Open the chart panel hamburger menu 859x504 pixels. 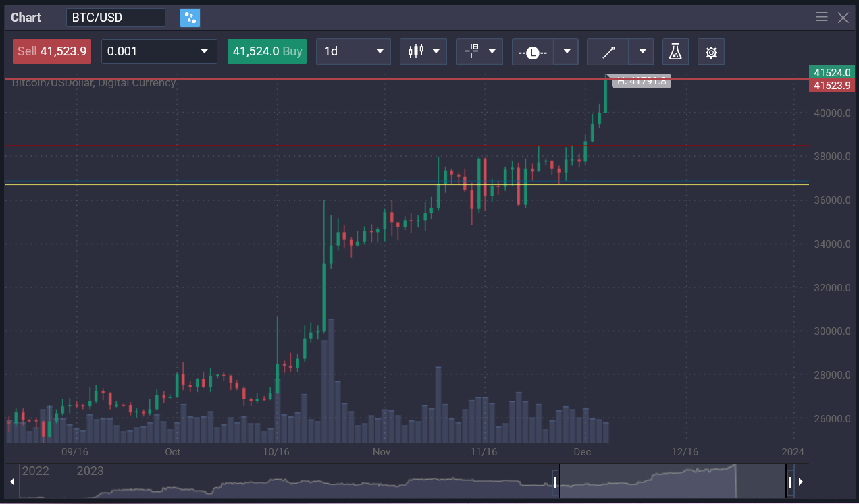click(822, 18)
